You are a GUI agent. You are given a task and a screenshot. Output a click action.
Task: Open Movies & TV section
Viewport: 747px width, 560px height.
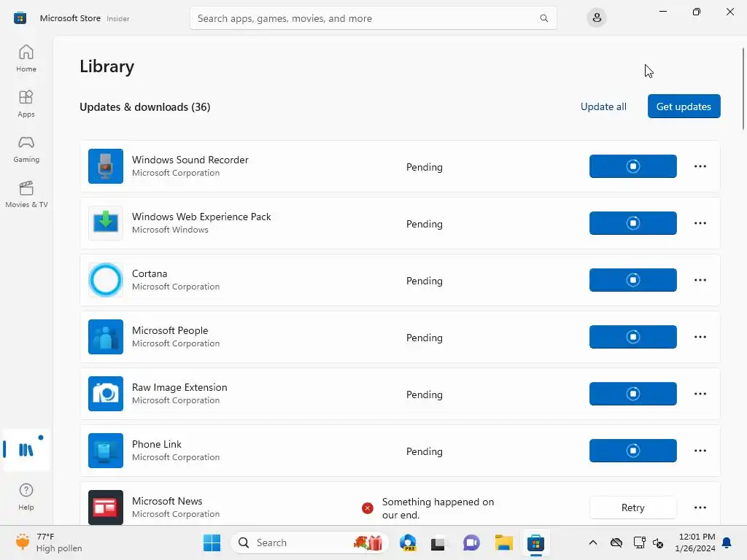[x=26, y=194]
